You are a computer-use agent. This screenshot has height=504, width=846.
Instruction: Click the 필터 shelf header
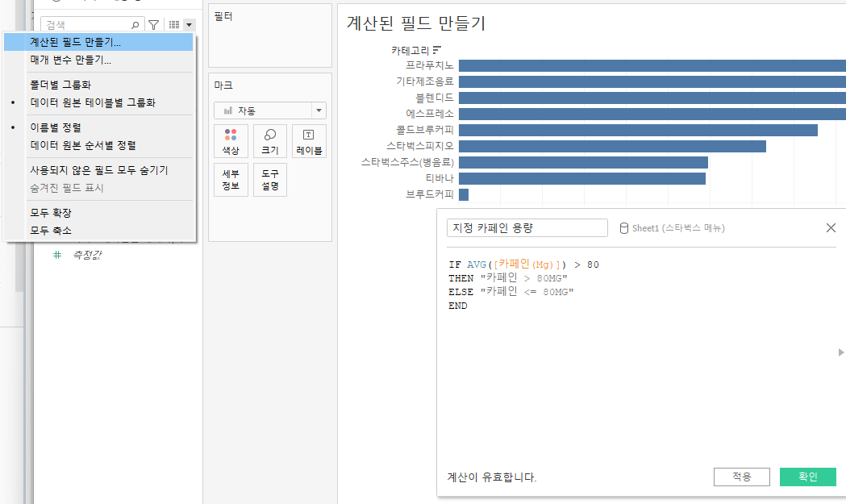tap(223, 17)
